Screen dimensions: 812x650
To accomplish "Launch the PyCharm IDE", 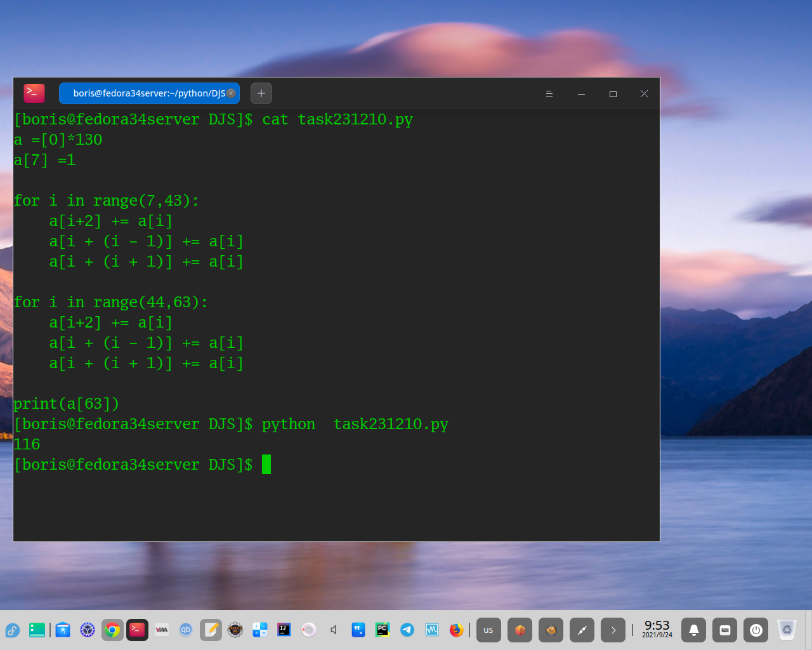I will pyautogui.click(x=382, y=630).
